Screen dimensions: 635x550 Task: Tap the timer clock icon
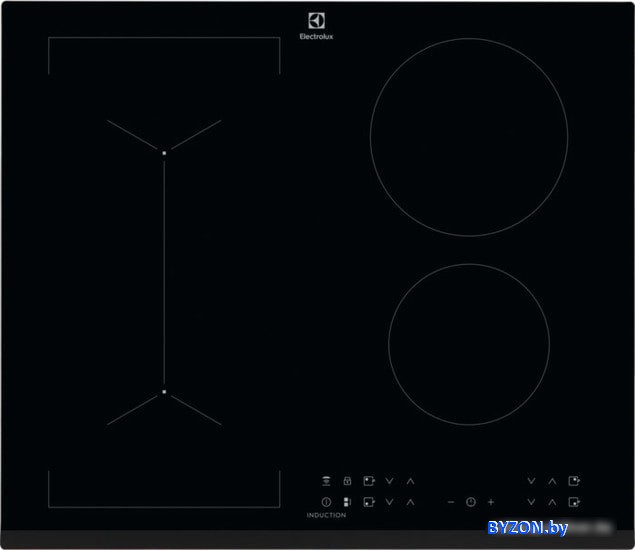(x=471, y=502)
